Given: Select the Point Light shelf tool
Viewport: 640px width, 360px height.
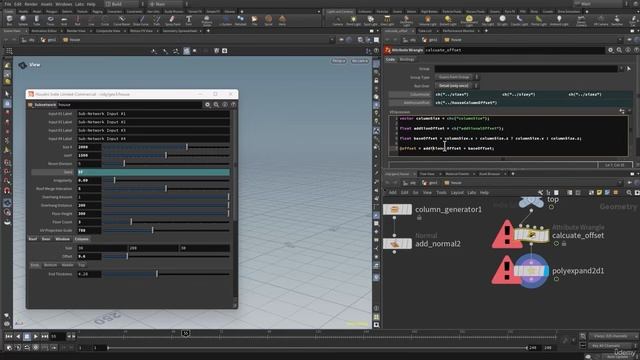Looking at the screenshot, I should coord(353,20).
